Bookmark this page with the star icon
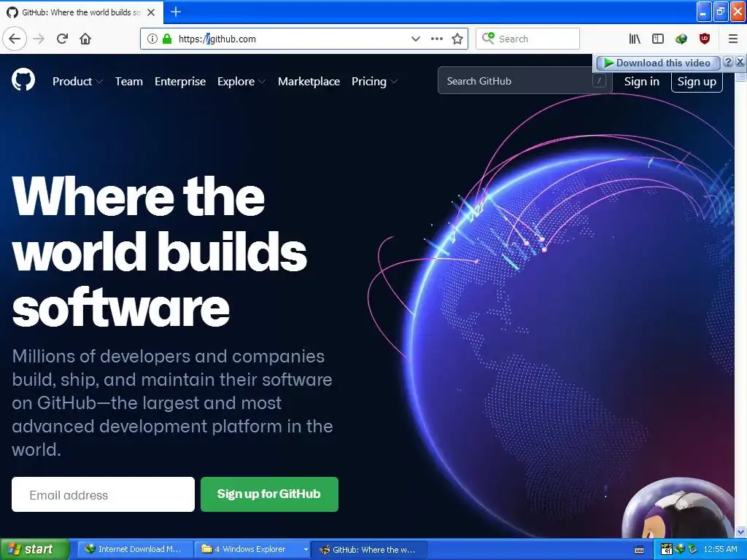Viewport: 747px width, 560px height. (457, 39)
